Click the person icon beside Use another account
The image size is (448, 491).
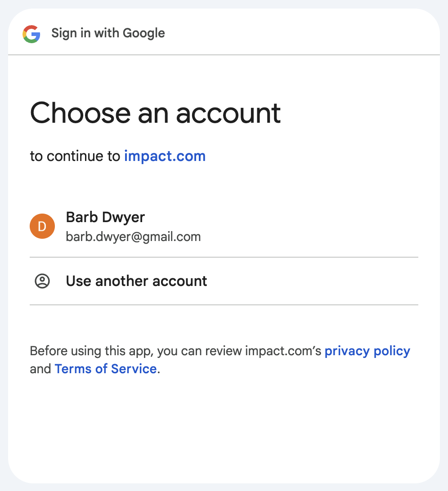[x=42, y=281]
